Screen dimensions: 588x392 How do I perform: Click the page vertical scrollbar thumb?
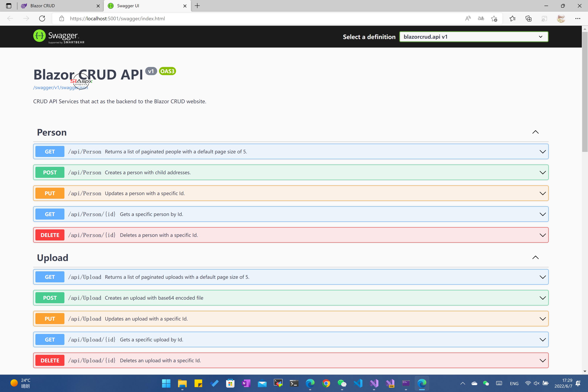[585, 91]
